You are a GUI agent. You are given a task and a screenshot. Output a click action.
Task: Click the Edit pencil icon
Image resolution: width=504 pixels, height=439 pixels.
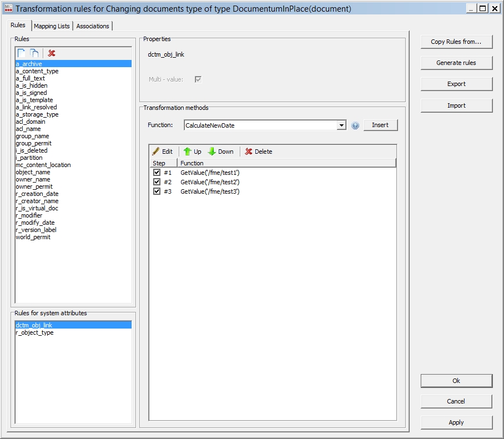[x=157, y=152]
